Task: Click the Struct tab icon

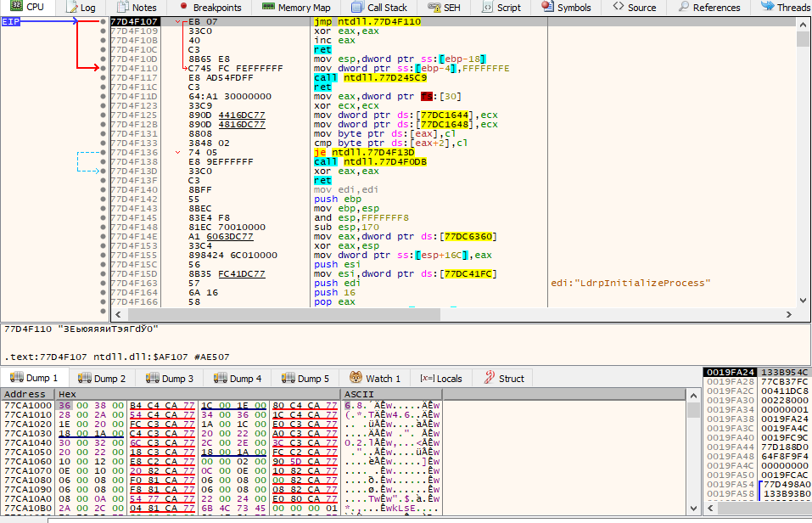Action: point(490,378)
